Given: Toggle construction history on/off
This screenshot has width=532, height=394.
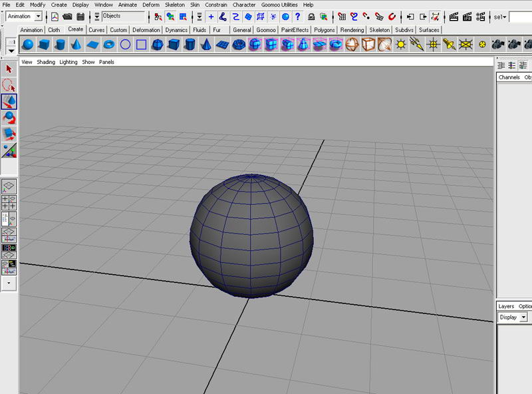Looking at the screenshot, I should [436, 17].
